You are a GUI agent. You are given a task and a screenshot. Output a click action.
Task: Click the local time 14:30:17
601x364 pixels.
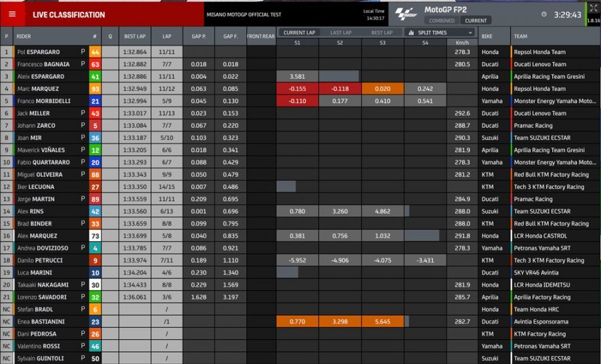375,18
